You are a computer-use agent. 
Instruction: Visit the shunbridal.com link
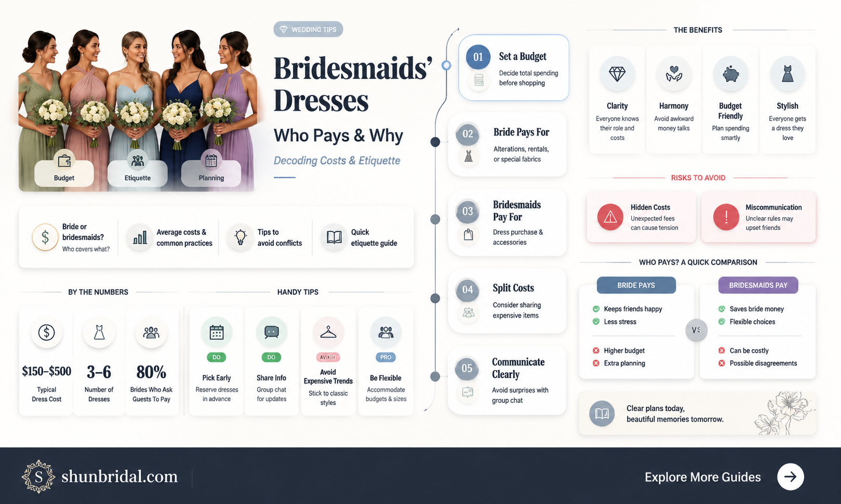coord(119,476)
